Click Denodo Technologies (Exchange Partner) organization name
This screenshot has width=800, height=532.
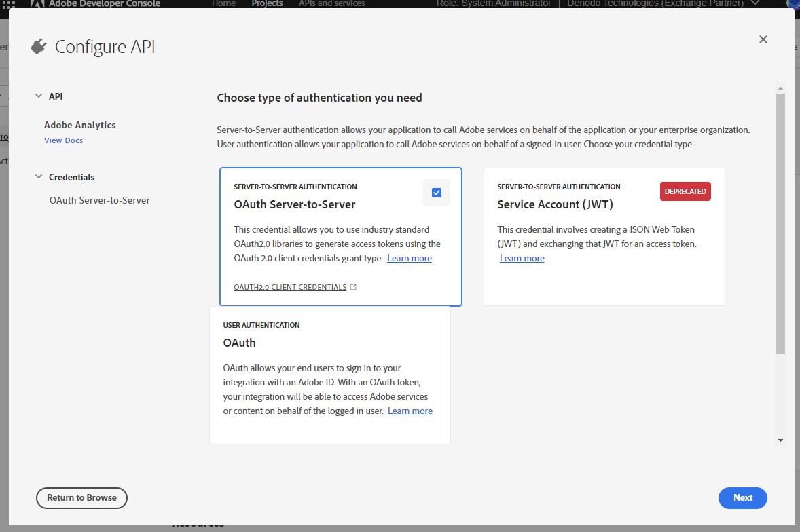tap(655, 3)
